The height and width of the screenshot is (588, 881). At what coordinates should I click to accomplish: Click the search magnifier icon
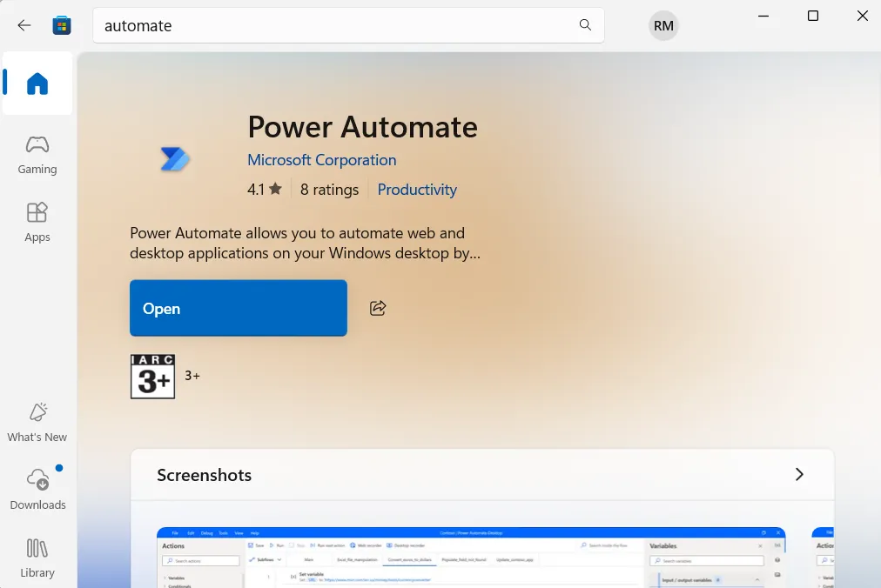(x=585, y=26)
